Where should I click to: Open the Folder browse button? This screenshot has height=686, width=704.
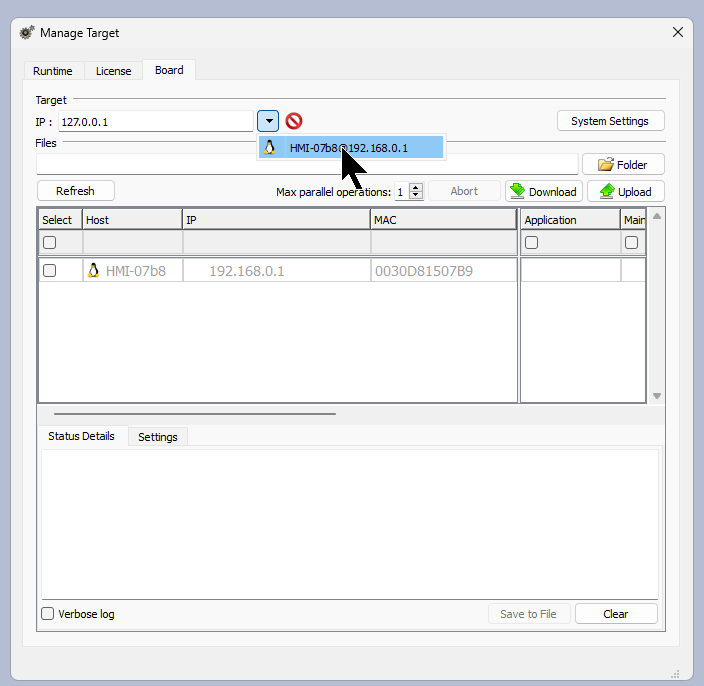(x=623, y=165)
